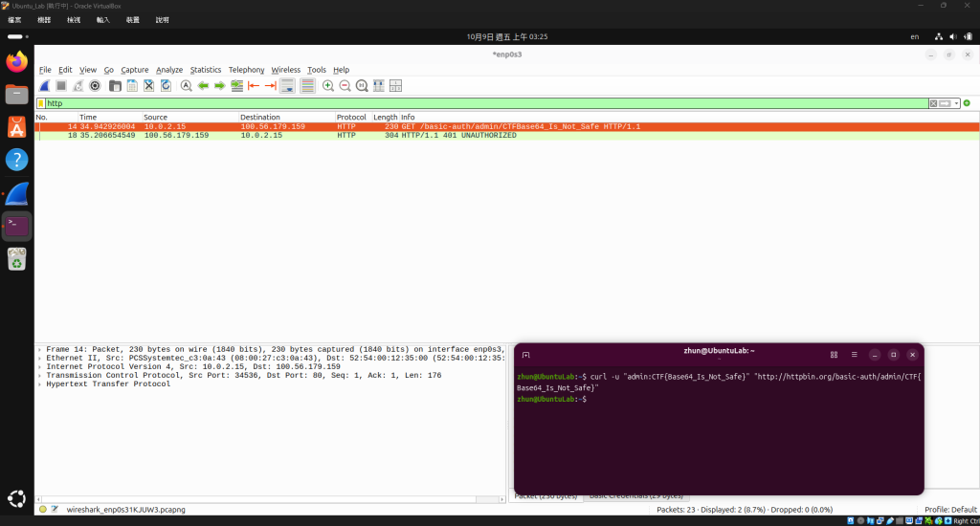This screenshot has width=980, height=526.
Task: Toggle auto-scroll during live capture
Action: (x=287, y=86)
